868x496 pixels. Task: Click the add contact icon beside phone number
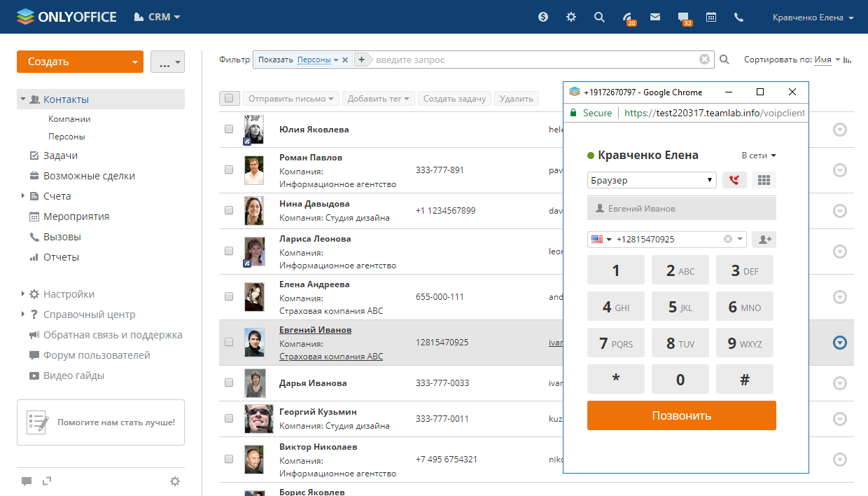click(x=764, y=240)
